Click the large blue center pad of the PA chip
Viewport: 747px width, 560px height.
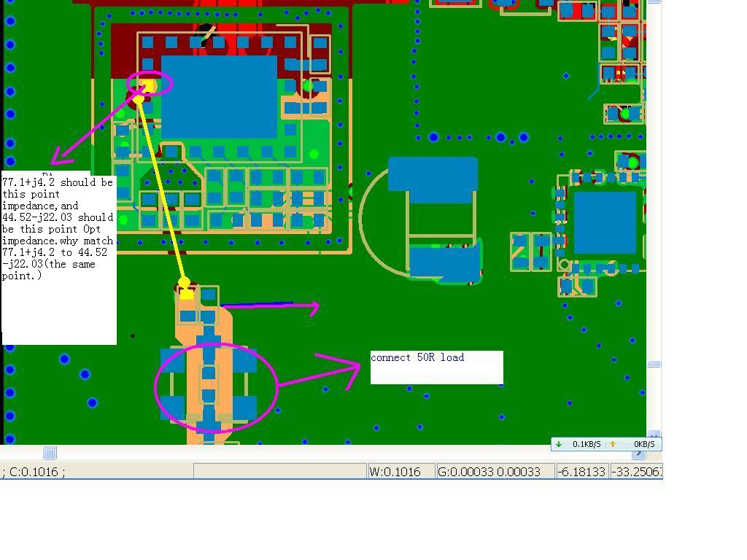(x=219, y=97)
